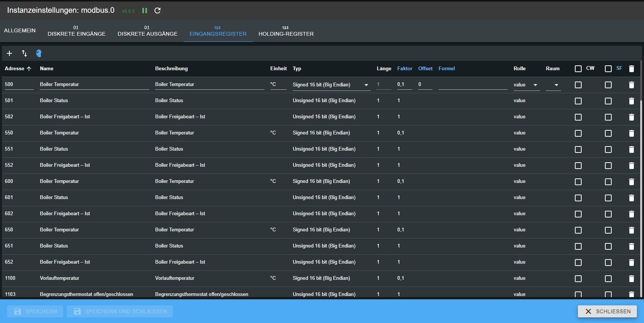Click the Faktor column header
Screen dimensions: 644x323
[405, 68]
